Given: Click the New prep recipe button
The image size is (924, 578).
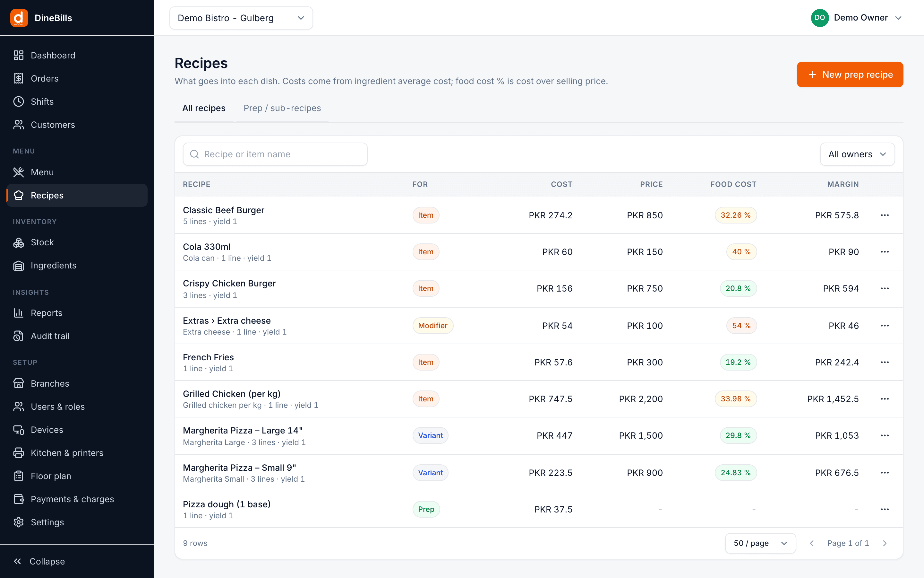Looking at the screenshot, I should (850, 74).
